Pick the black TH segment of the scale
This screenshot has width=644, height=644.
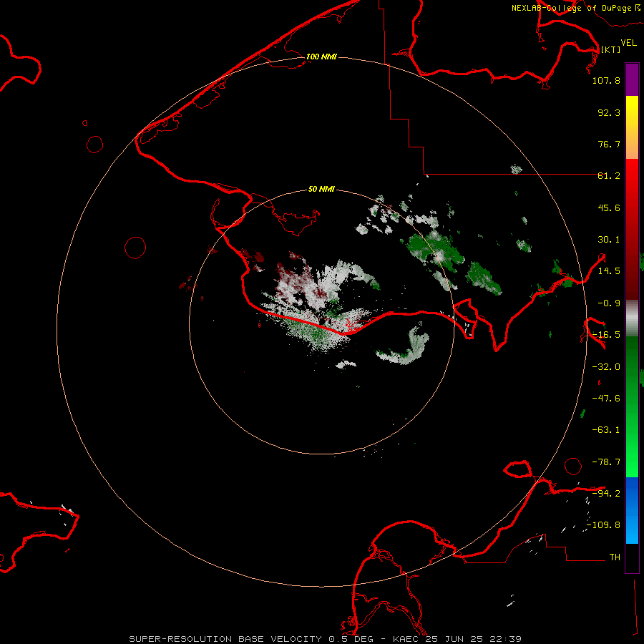(x=632, y=557)
